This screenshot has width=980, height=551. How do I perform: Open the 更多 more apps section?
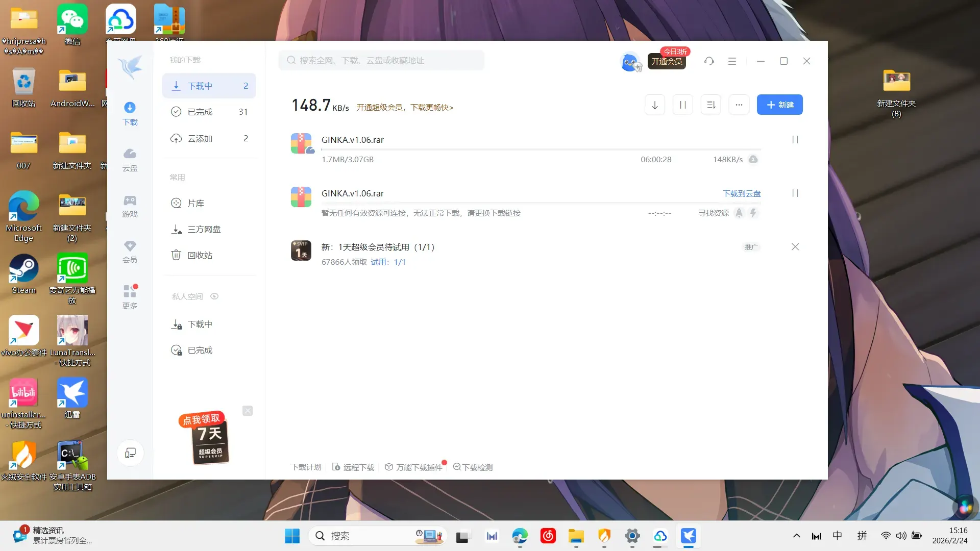coord(130,297)
